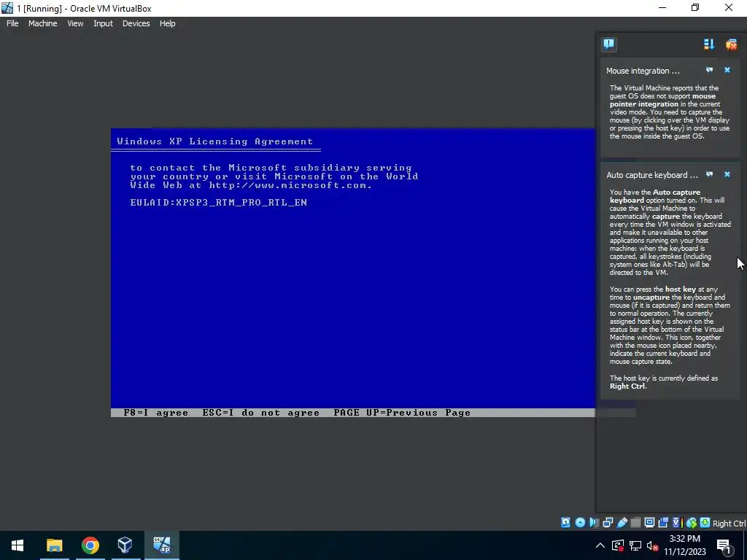Click the shared folders status icon
The width and height of the screenshot is (747, 560).
[x=635, y=522]
